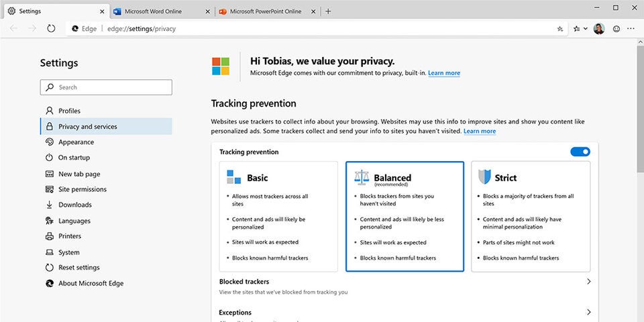This screenshot has height=322, width=644.
Task: Click the Basic blue squares icon
Action: tap(233, 177)
